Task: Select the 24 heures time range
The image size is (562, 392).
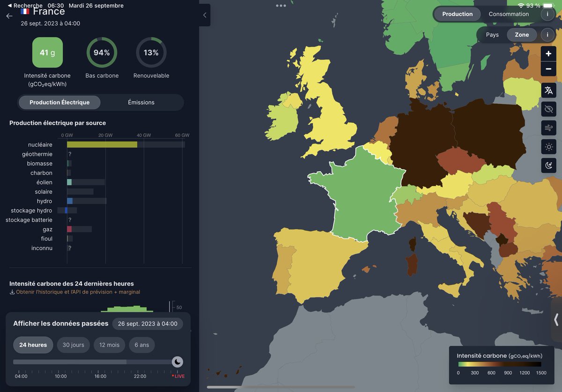Action: (33, 345)
